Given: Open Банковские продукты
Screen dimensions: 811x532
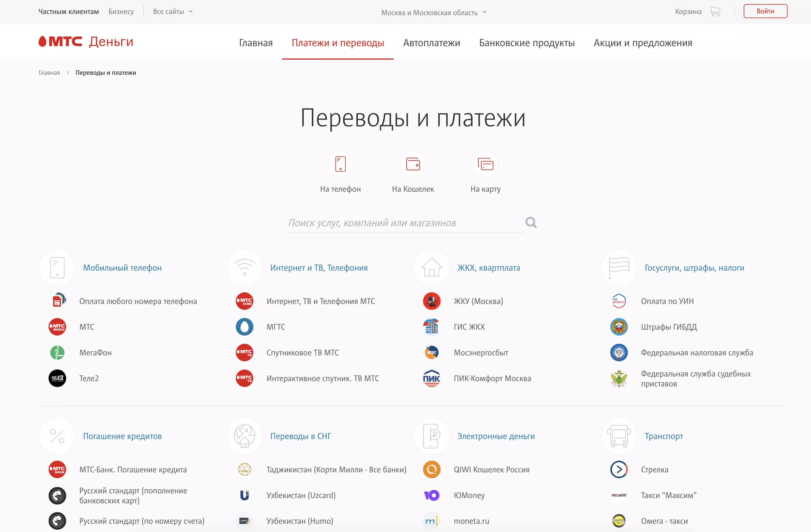Looking at the screenshot, I should (527, 43).
